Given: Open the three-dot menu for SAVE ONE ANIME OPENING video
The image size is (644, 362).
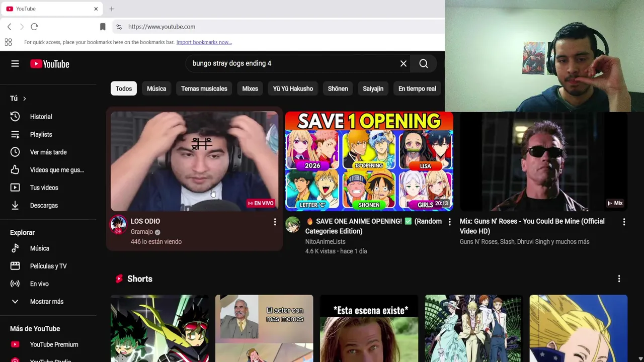Looking at the screenshot, I should (x=449, y=222).
